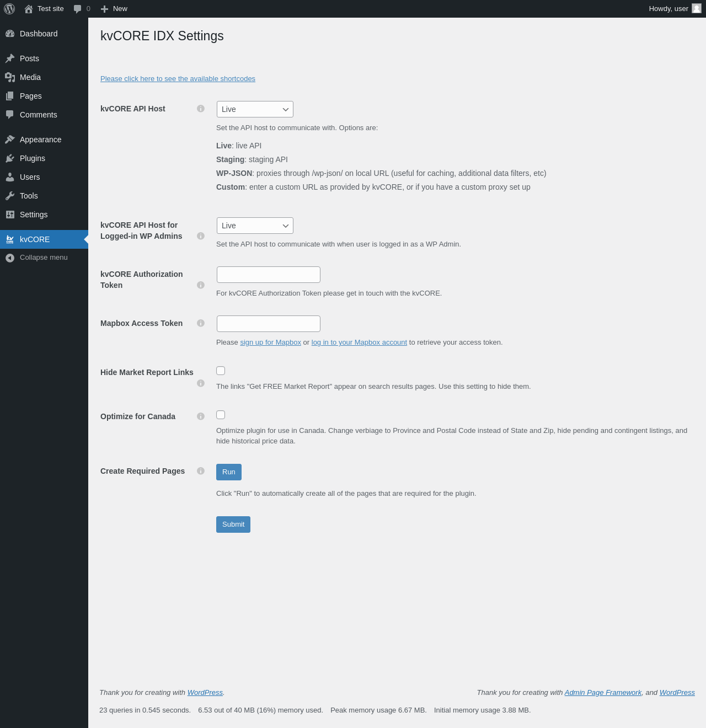
Task: Select the kvCORE menu item
Action: point(44,239)
